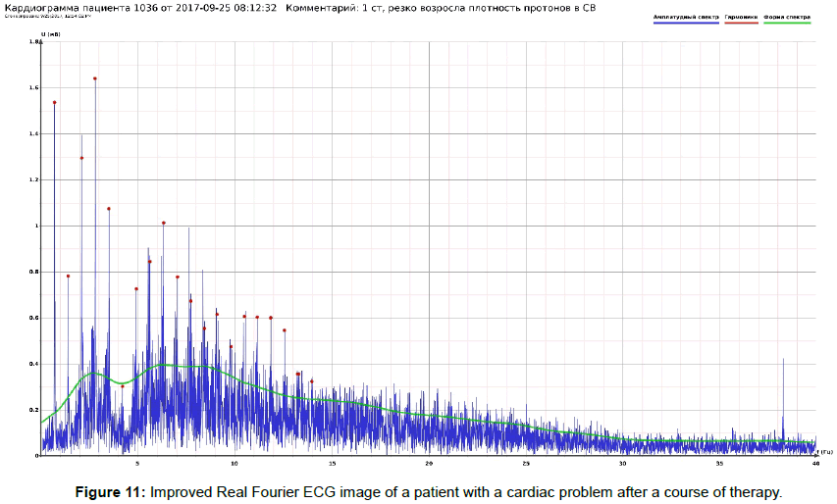Select the first harmonic dot near 1.54 mV

tap(55, 102)
